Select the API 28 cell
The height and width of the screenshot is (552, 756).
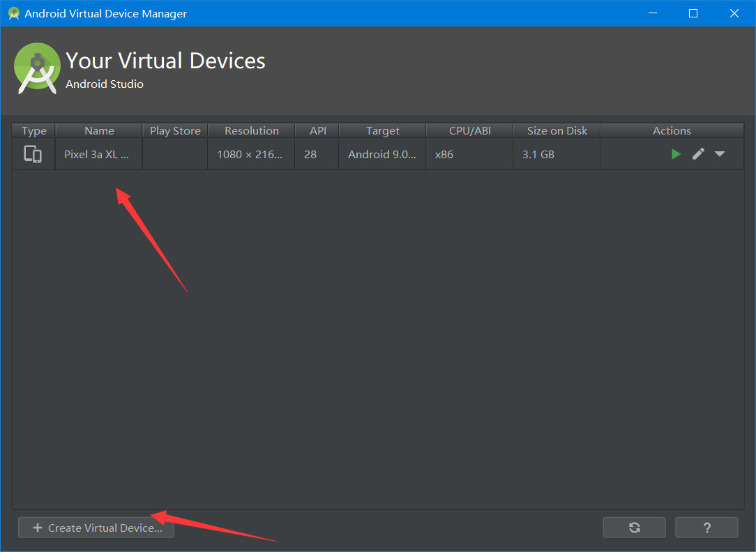pos(317,154)
